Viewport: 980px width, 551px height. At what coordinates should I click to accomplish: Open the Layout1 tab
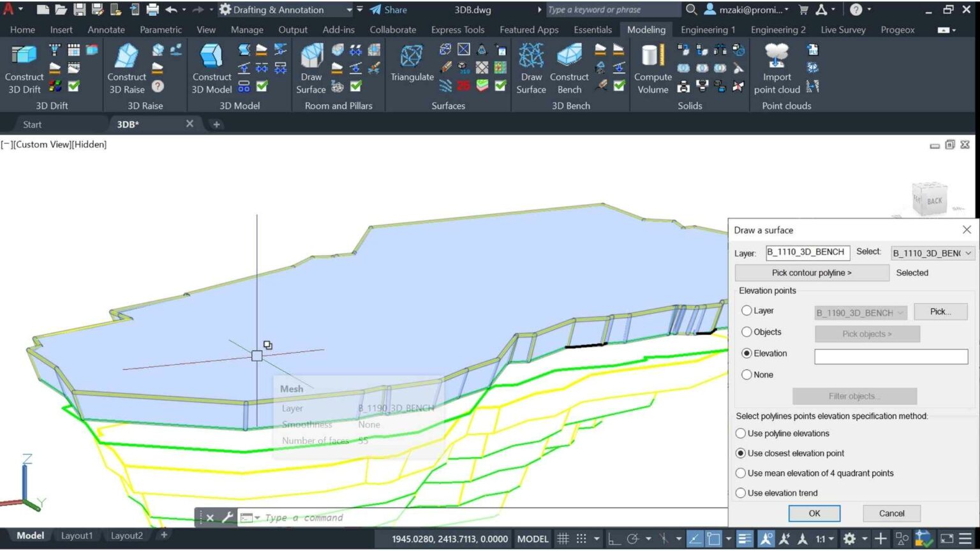coord(77,536)
